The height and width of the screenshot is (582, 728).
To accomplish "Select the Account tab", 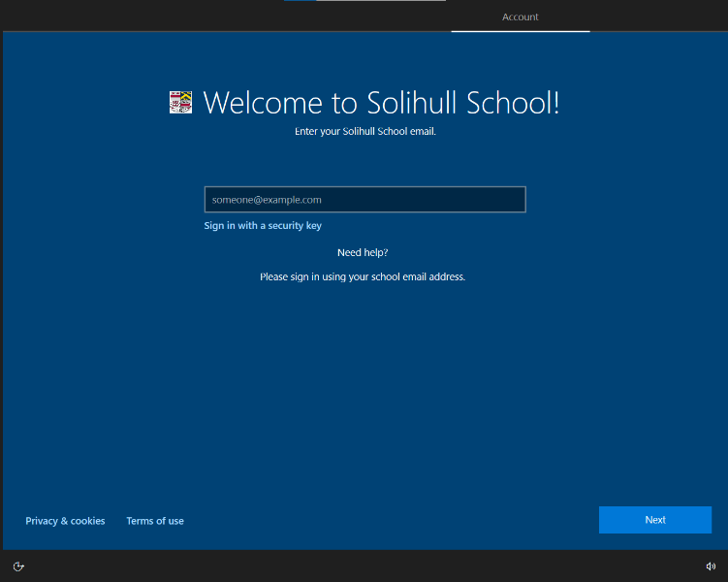I will click(520, 17).
